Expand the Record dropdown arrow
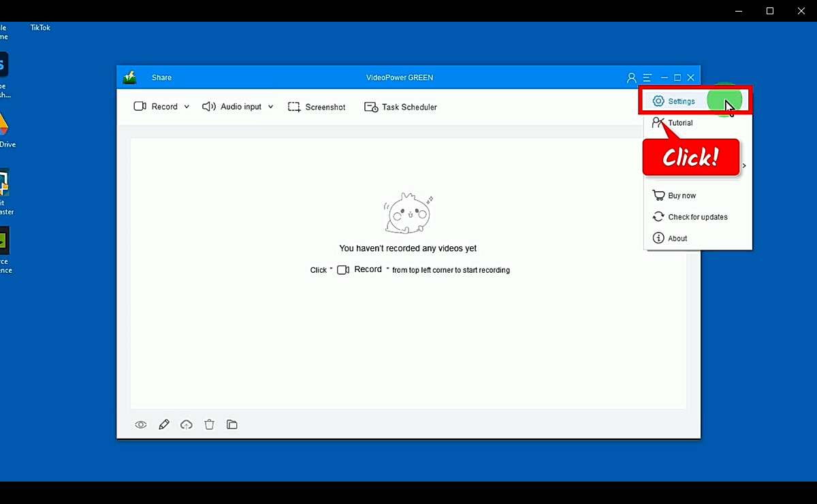817x504 pixels. pyautogui.click(x=186, y=106)
